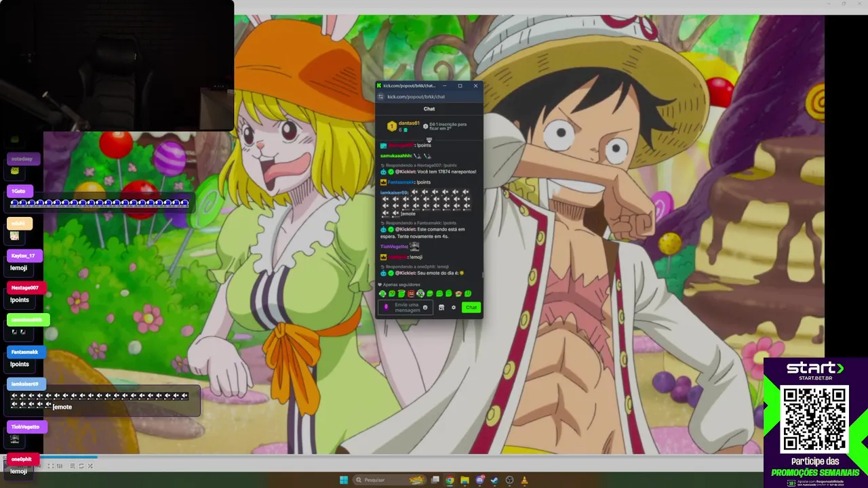Click the iamkaiser69 username tag in overlay
The height and width of the screenshot is (488, 868).
(26, 384)
